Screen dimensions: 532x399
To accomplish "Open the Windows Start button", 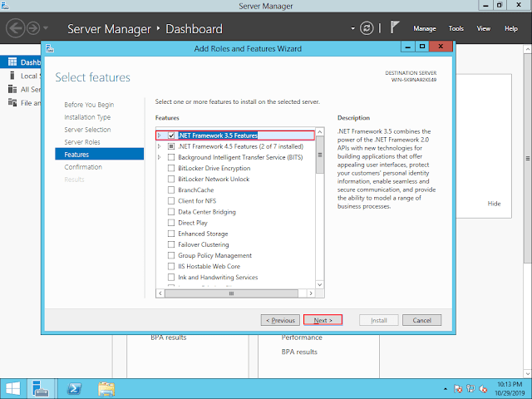I will click(13, 389).
